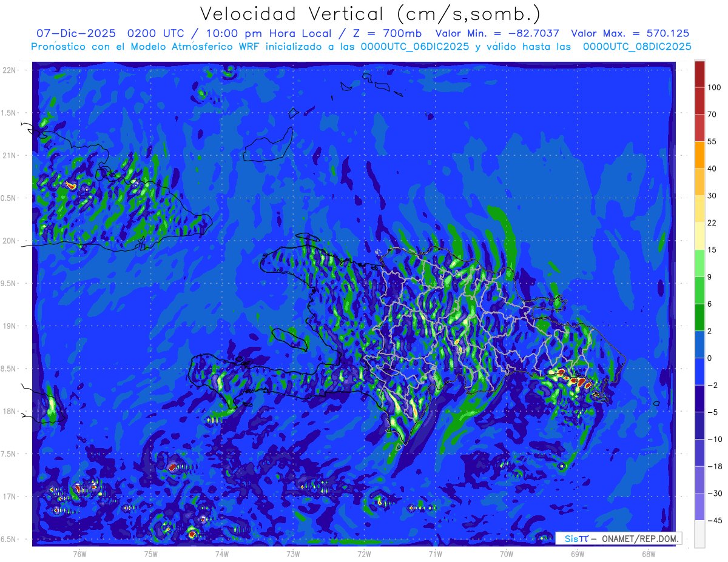Click the '0000UTC_08DIC2025' valid-until time
This screenshot has width=728, height=562.
(x=637, y=46)
